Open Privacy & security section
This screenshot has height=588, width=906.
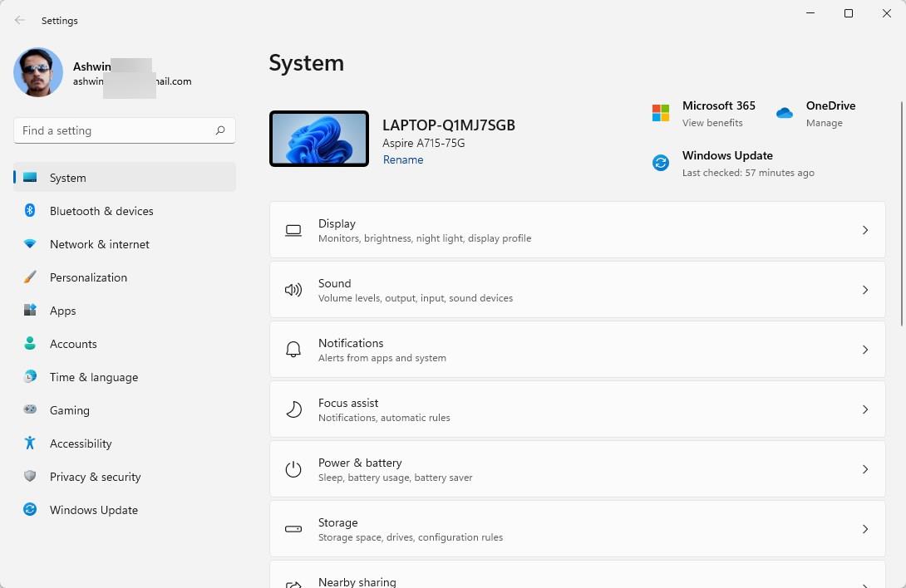click(x=124, y=477)
